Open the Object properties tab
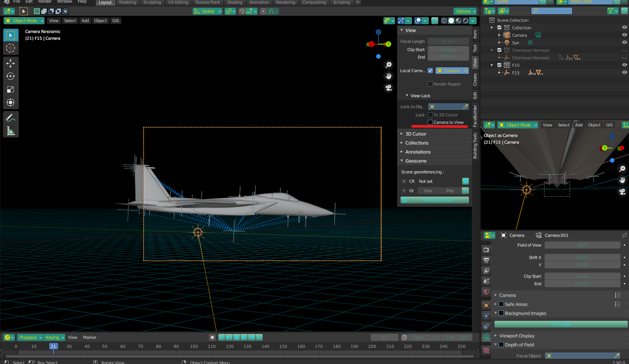Screen dimensions: 629x364 [486, 305]
